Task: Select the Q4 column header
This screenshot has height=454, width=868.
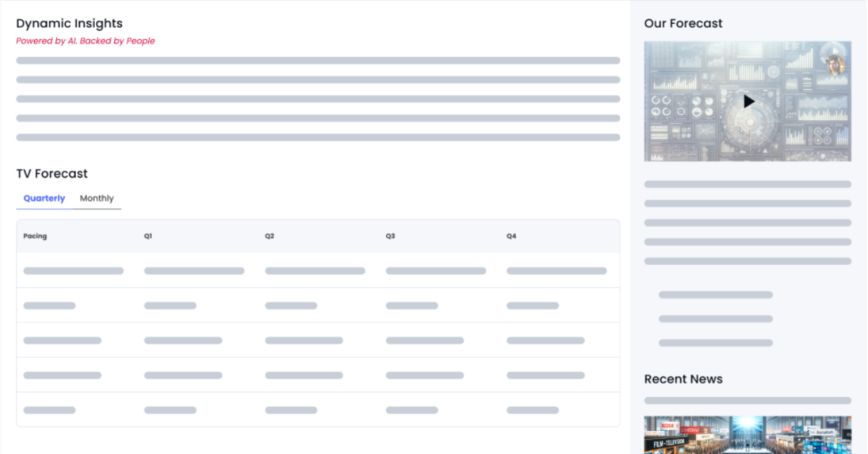Action: [x=511, y=236]
